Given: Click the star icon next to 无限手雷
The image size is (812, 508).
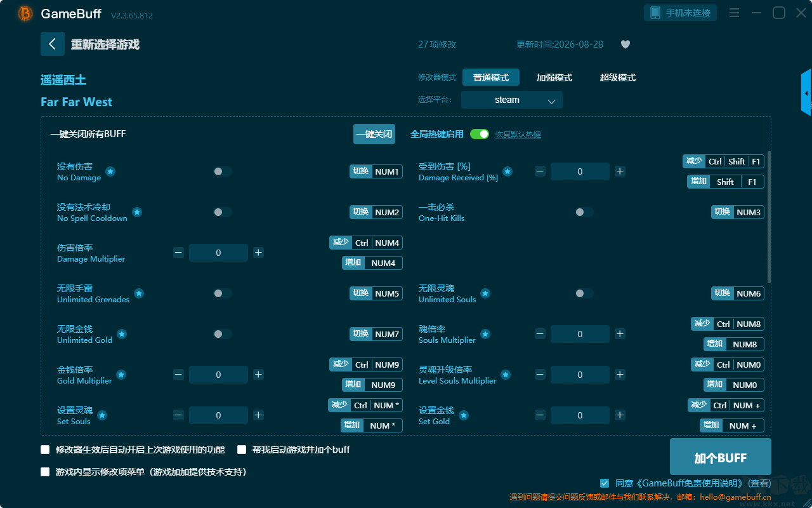Looking at the screenshot, I should (x=139, y=293).
